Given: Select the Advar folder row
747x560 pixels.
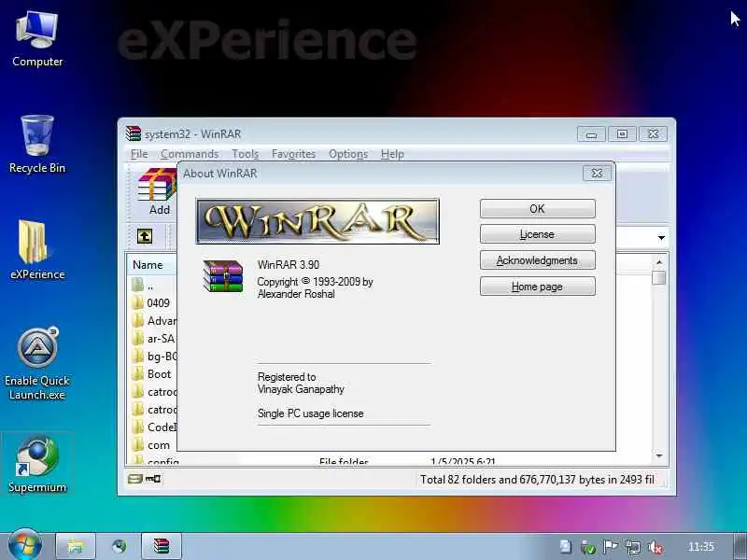Looking at the screenshot, I should (x=153, y=321).
